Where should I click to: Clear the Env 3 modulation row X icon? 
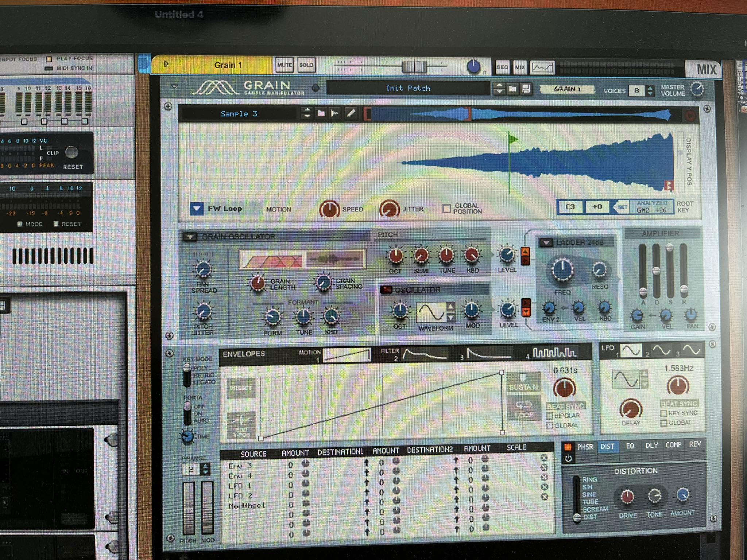coord(544,458)
